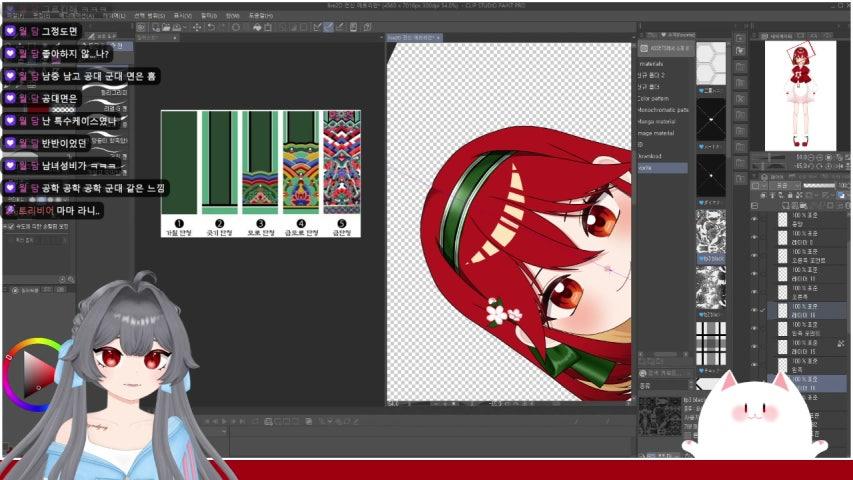The image size is (853, 480).
Task: Select the Color pattern material folder
Action: [x=654, y=99]
